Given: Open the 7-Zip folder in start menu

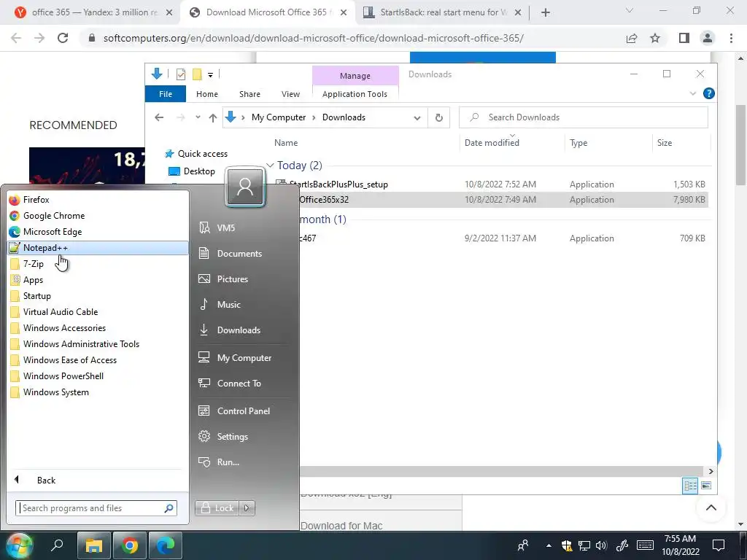Looking at the screenshot, I should (98, 264).
